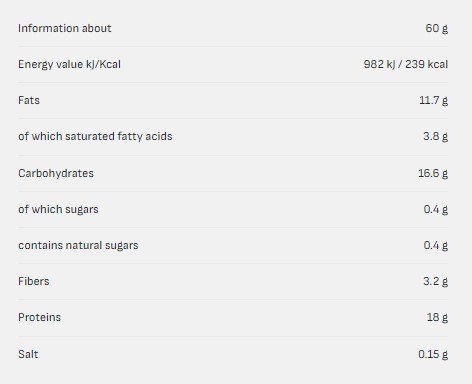Image resolution: width=472 pixels, height=384 pixels.
Task: Select the 0.4 g natural sugars value
Action: 436,245
